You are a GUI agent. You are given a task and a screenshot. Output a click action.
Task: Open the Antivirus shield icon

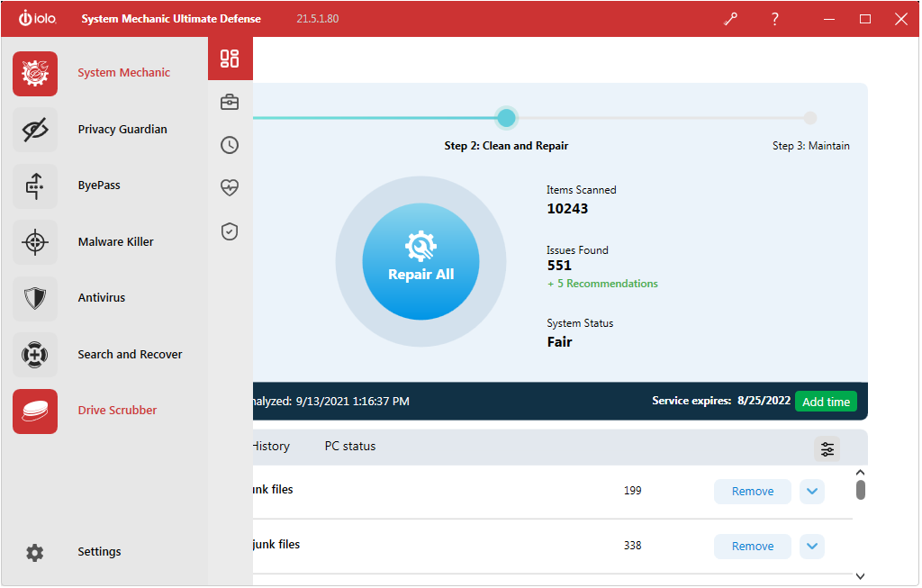[x=35, y=298]
